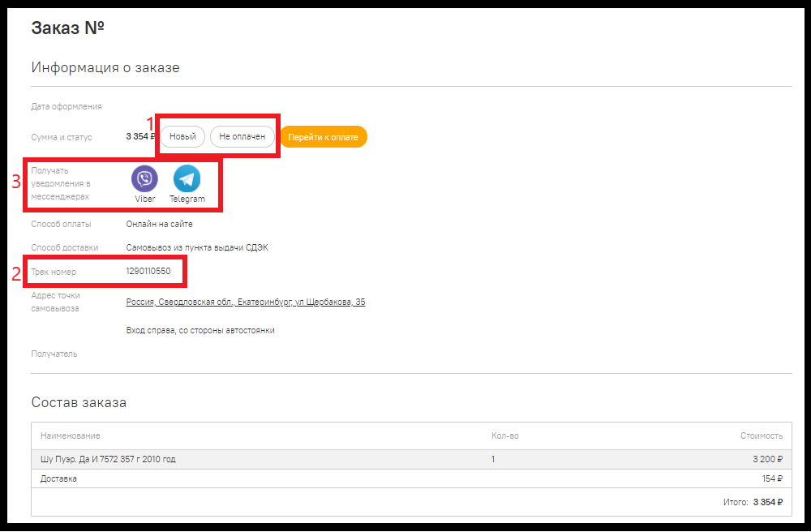Click the Стоимость column header

tap(762, 435)
